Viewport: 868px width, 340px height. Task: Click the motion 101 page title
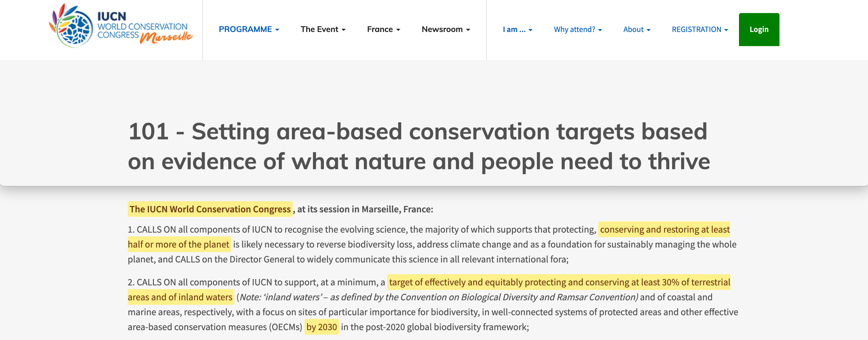point(419,147)
